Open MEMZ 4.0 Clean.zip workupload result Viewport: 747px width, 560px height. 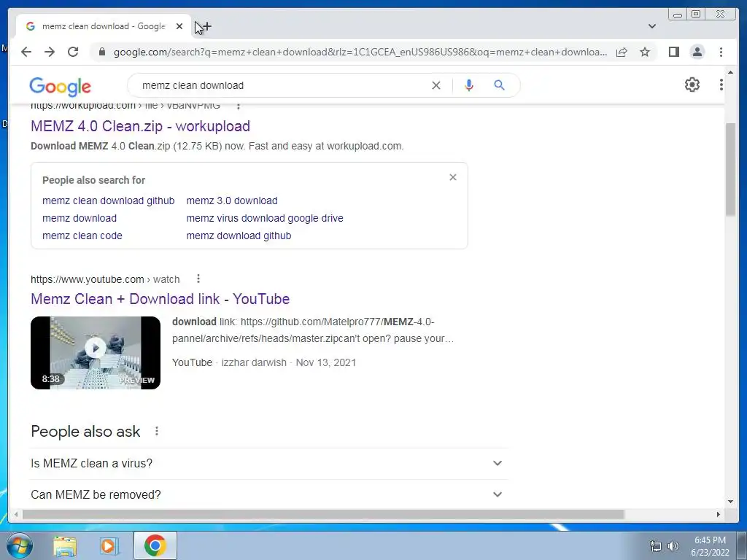click(x=140, y=126)
